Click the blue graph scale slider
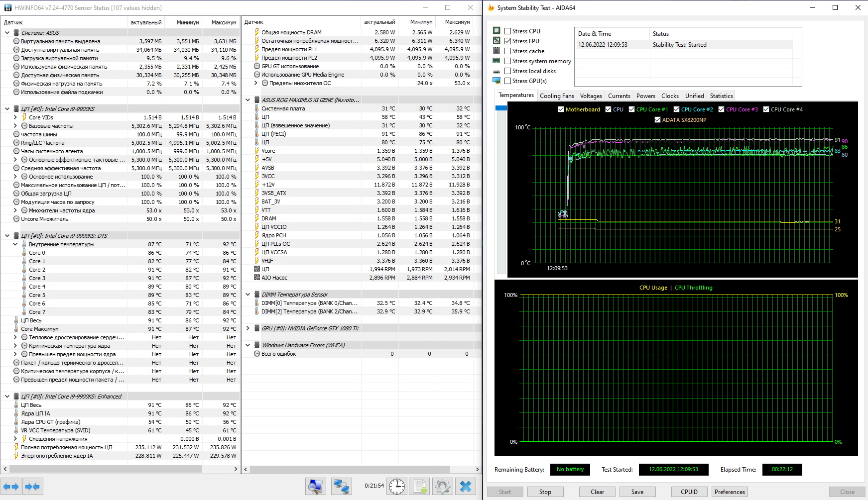The height and width of the screenshot is (500, 868). (x=501, y=108)
